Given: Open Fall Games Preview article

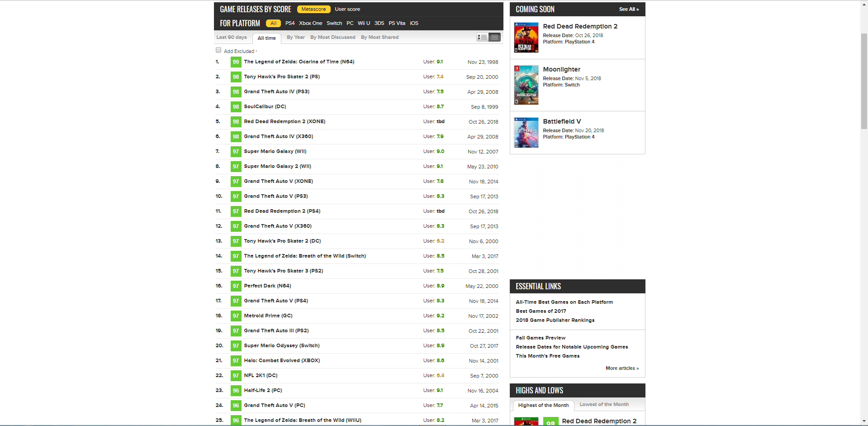Looking at the screenshot, I should (541, 338).
